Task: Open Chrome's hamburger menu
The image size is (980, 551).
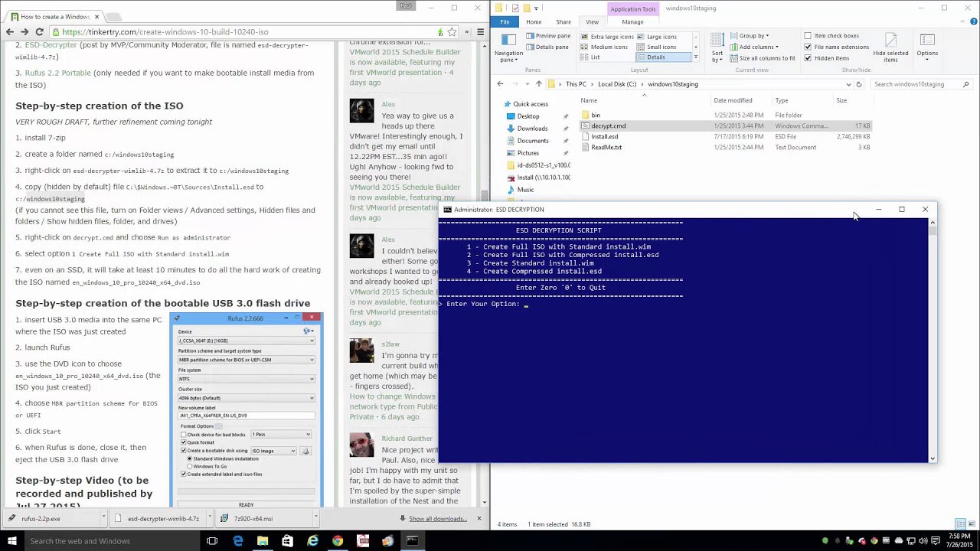Action: coord(480,32)
